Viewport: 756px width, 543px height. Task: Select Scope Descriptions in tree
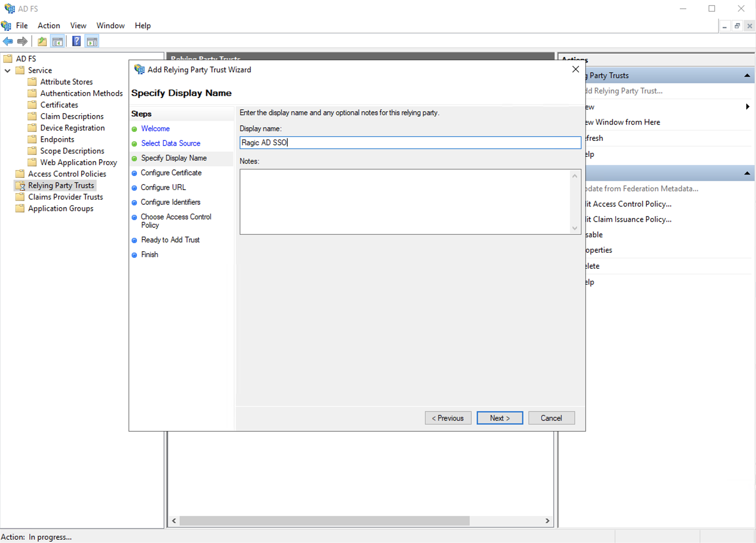click(72, 151)
